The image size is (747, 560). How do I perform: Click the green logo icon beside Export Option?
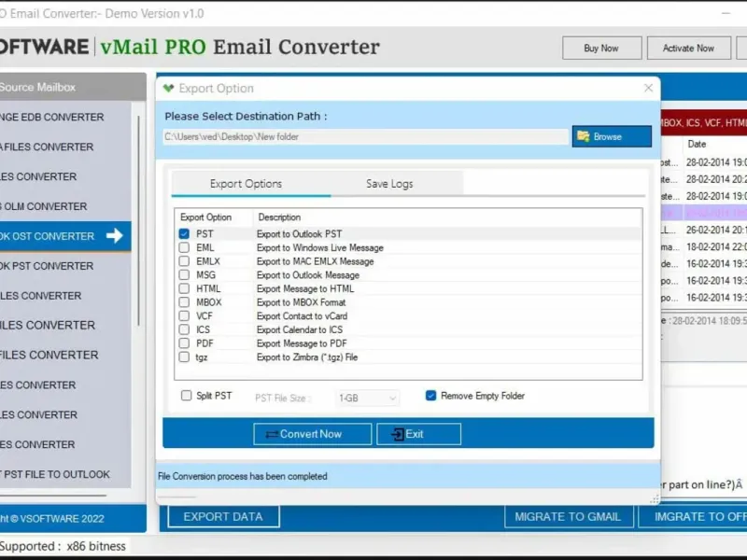[x=168, y=88]
